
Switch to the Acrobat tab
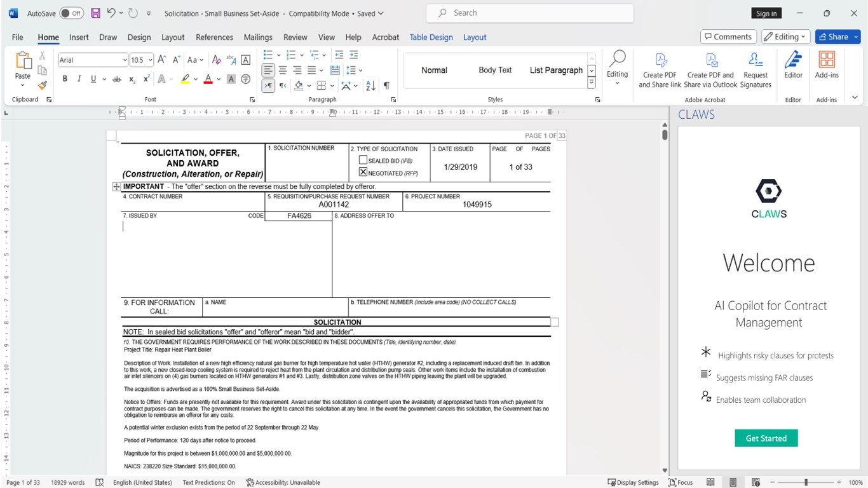pos(386,37)
